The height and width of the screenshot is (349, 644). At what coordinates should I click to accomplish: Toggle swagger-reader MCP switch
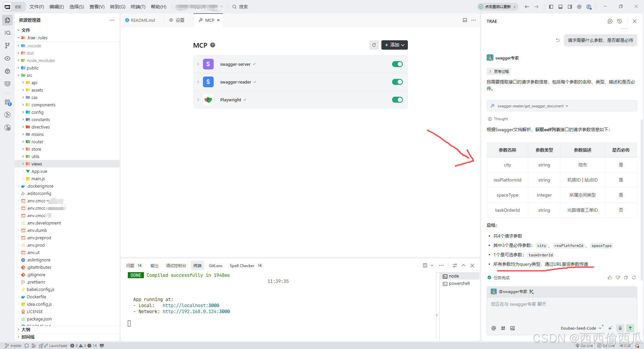pyautogui.click(x=397, y=82)
